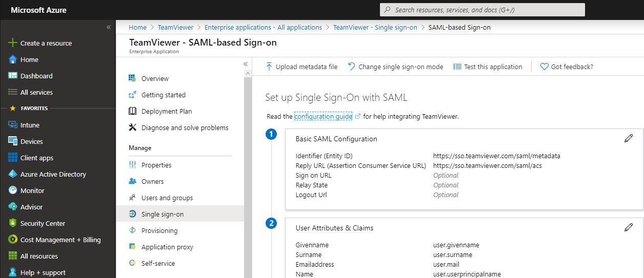The image size is (644, 278).
Task: Click the Help + support icon
Action: 13,272
